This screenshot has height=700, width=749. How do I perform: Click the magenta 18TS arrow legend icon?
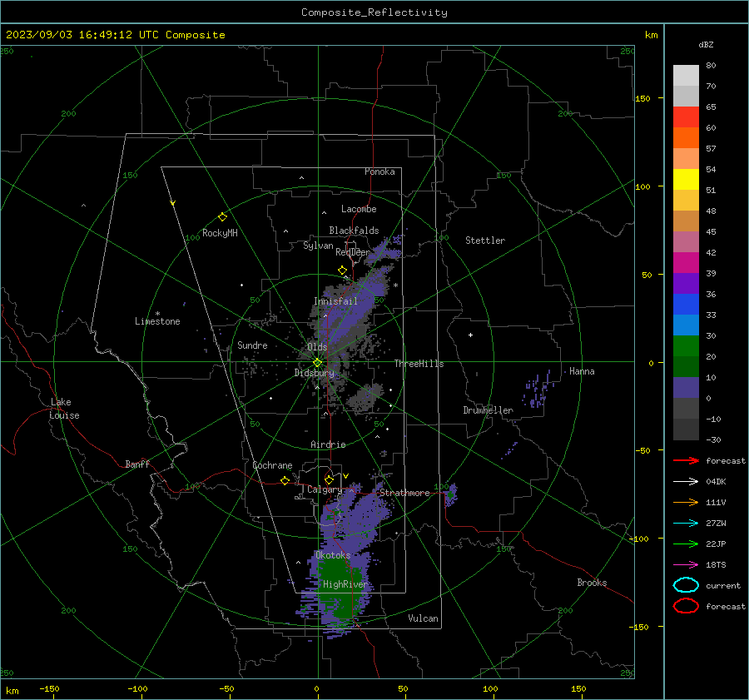click(x=686, y=565)
